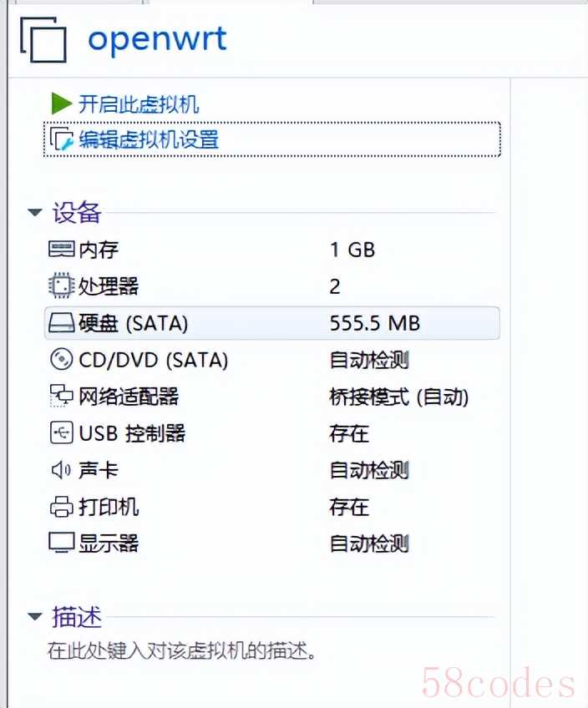588x708 pixels.
Task: Select the memory (内存) device icon
Action: point(62,250)
